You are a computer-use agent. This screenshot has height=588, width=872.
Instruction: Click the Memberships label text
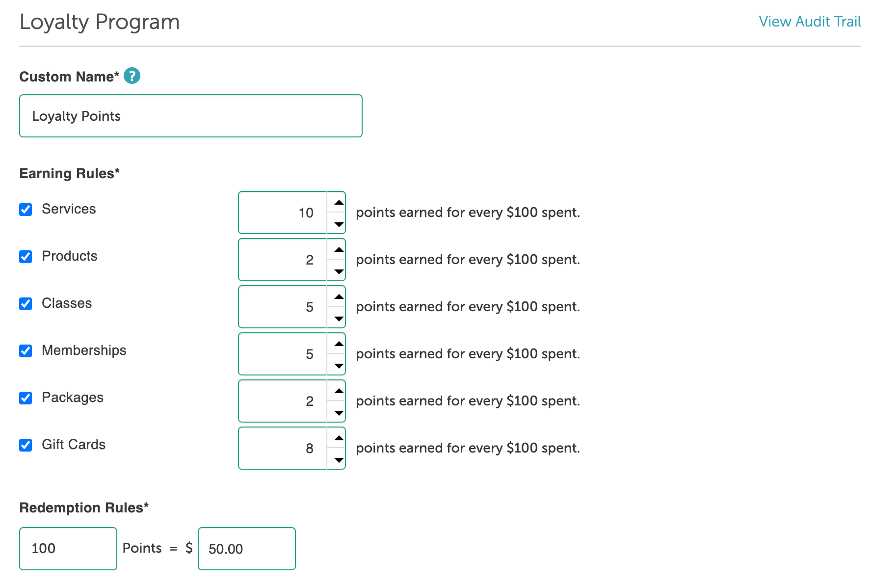tap(84, 350)
